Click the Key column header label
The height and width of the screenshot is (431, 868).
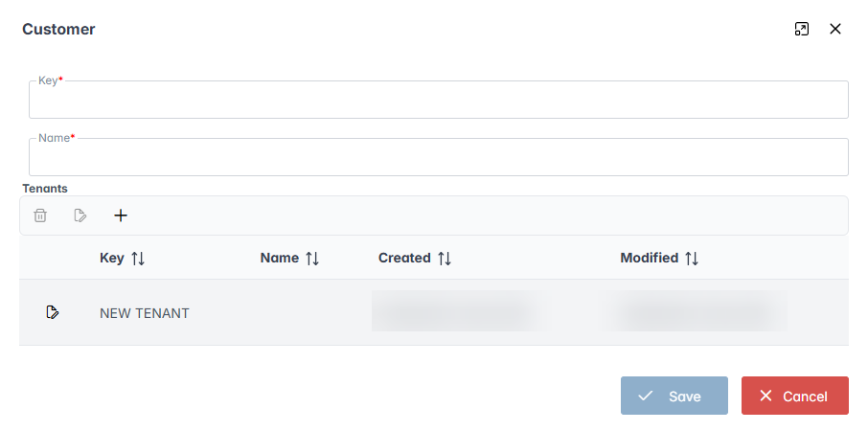[x=112, y=258]
